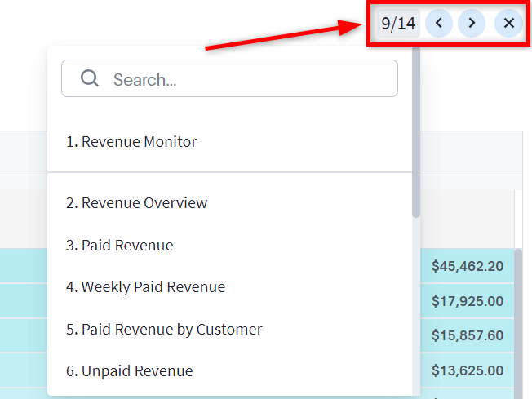Viewport: 532px width, 399px height.
Task: Click the magnifying glass search icon
Action: click(90, 78)
